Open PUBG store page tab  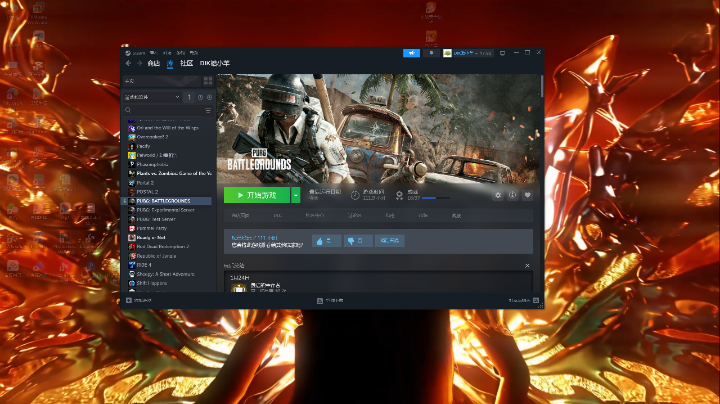(240, 215)
